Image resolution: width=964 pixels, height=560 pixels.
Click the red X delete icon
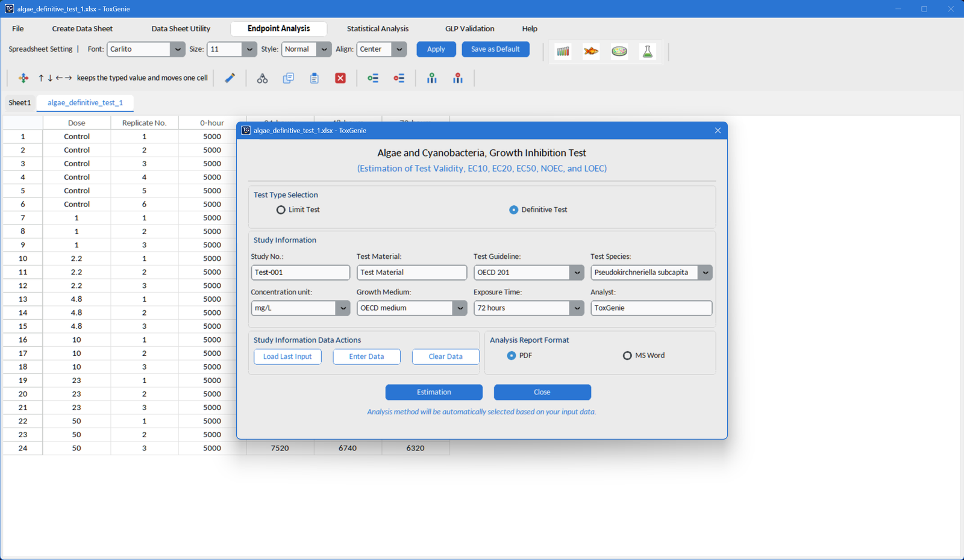point(340,78)
